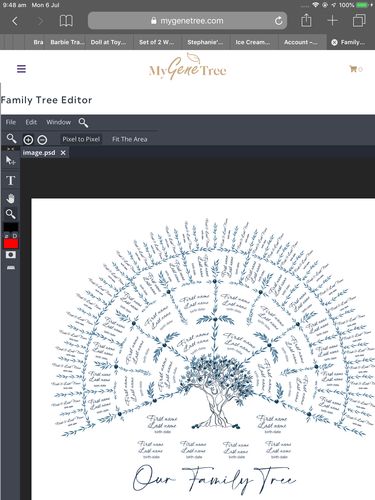Click the MyGeneTree logo
Screen dimensions: 375x500
188,66
